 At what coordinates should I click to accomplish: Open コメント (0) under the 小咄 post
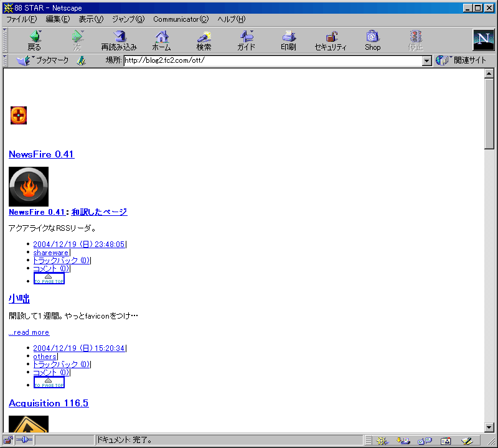point(51,373)
